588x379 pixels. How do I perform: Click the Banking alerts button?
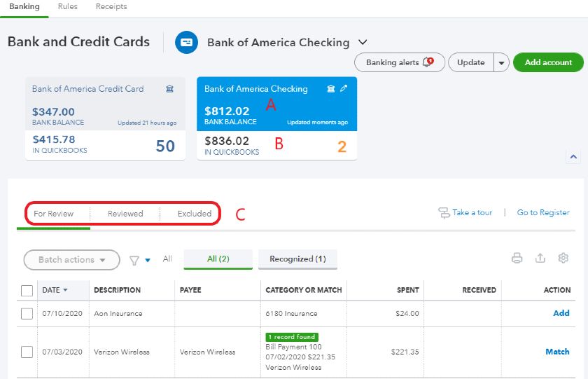click(400, 62)
